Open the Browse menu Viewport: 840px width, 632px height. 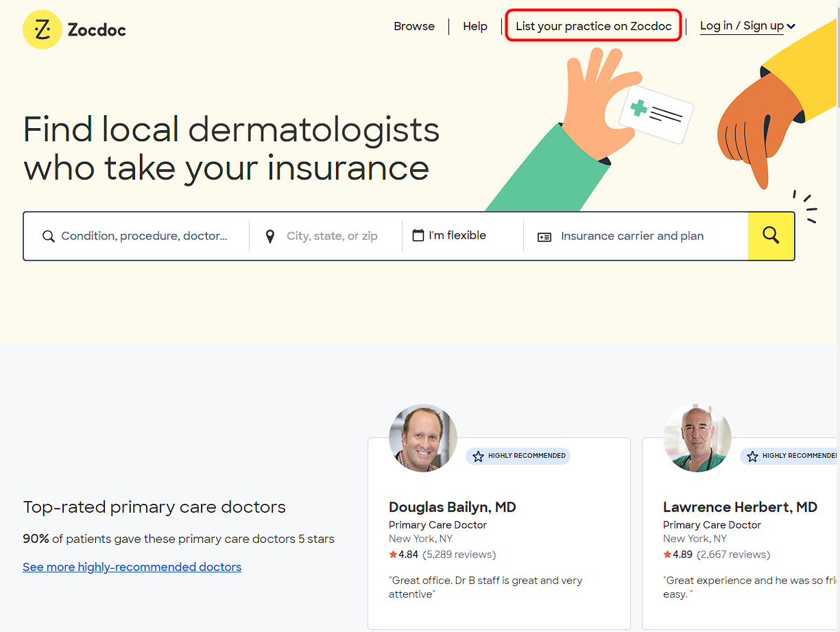click(x=414, y=26)
